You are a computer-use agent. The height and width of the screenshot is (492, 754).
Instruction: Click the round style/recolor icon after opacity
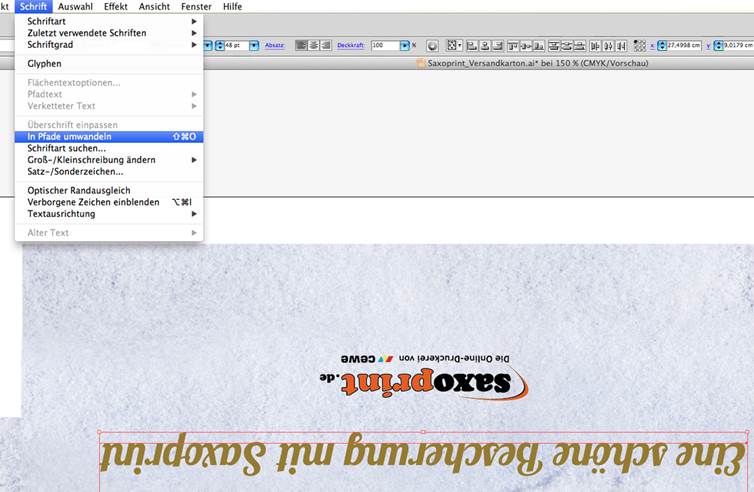(432, 46)
